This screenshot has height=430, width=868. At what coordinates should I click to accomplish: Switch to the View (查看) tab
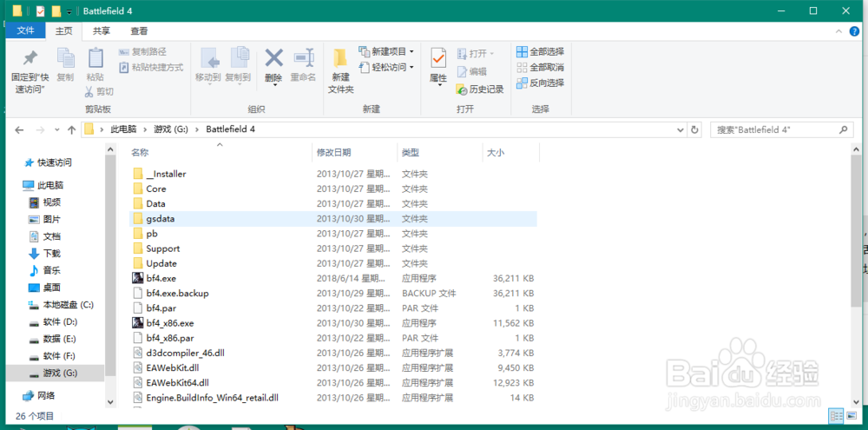tap(139, 31)
